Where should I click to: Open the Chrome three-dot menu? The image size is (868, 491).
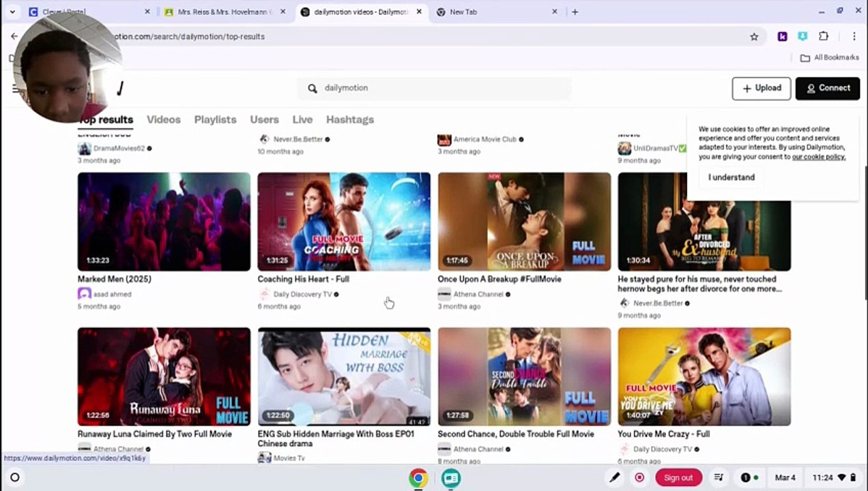pyautogui.click(x=854, y=37)
